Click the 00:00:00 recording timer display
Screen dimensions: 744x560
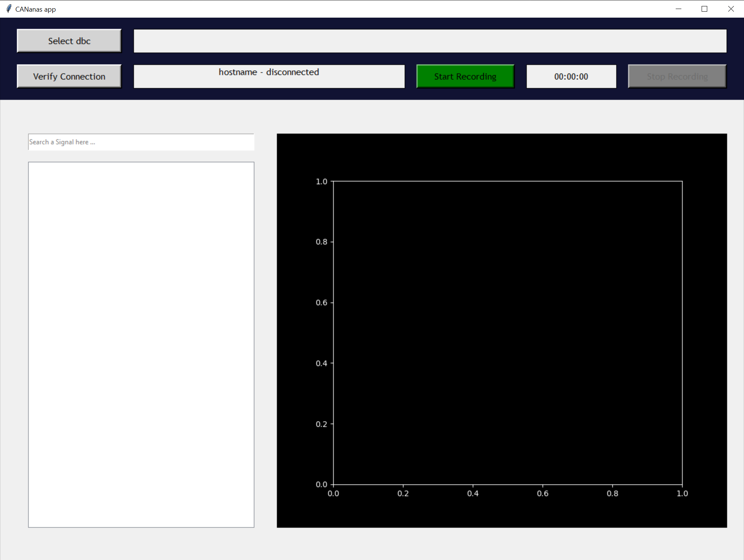point(571,77)
